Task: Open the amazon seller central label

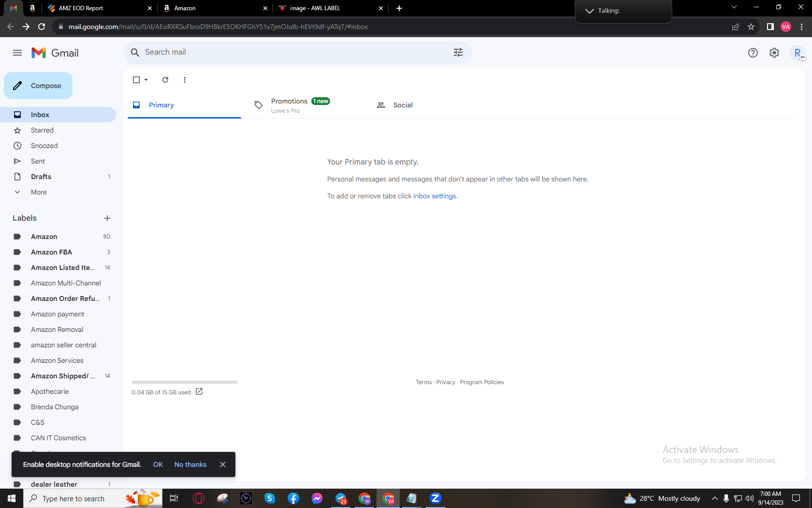Action: point(58,345)
